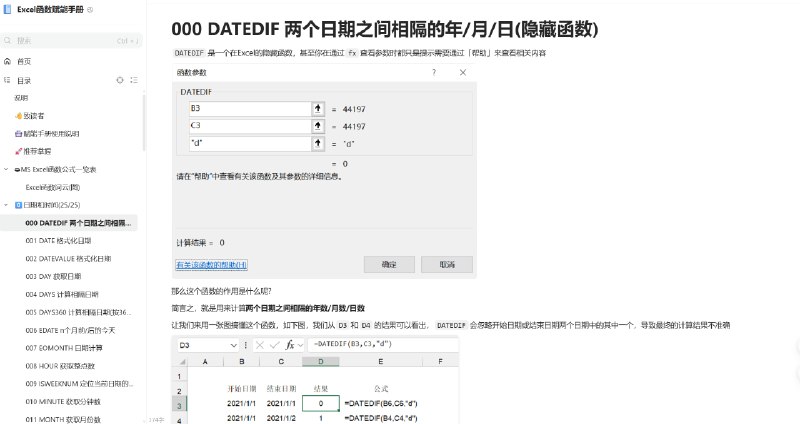The image size is (800, 424).
Task: Click collapse-dialog arrow beside "d" field
Action: click(318, 143)
